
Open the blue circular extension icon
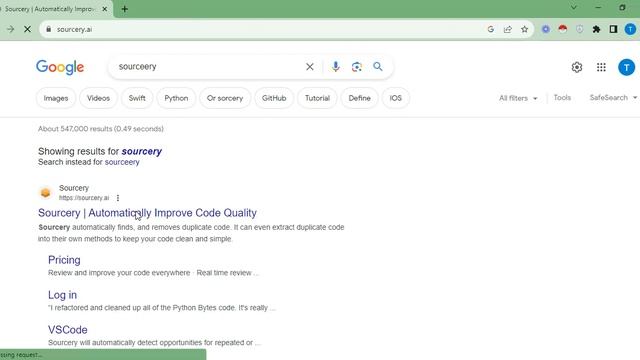[546, 29]
